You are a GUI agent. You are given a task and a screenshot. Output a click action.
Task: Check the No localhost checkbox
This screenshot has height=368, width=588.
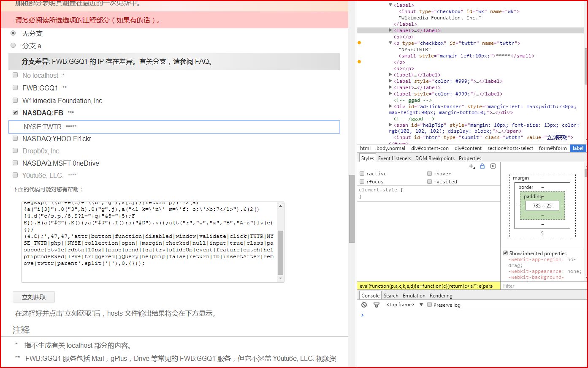(15, 75)
